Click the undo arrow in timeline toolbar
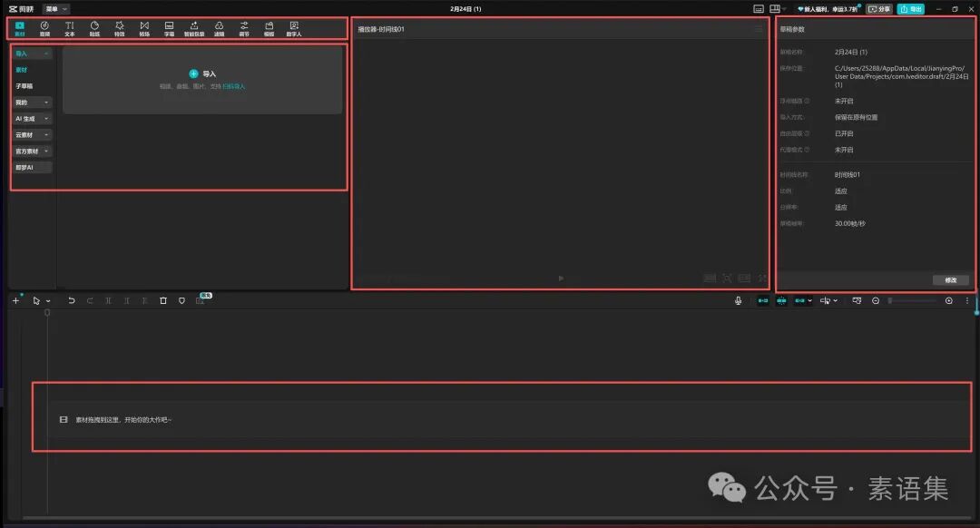 tap(72, 300)
